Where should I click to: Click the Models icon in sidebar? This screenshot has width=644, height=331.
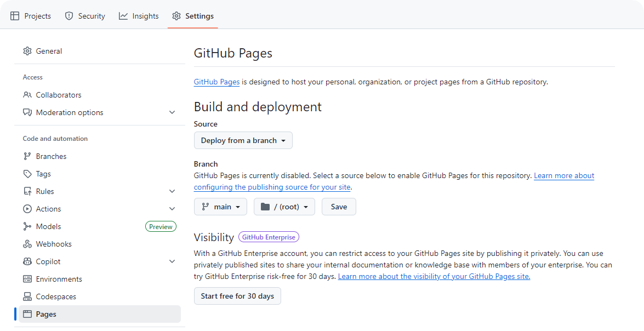point(27,226)
